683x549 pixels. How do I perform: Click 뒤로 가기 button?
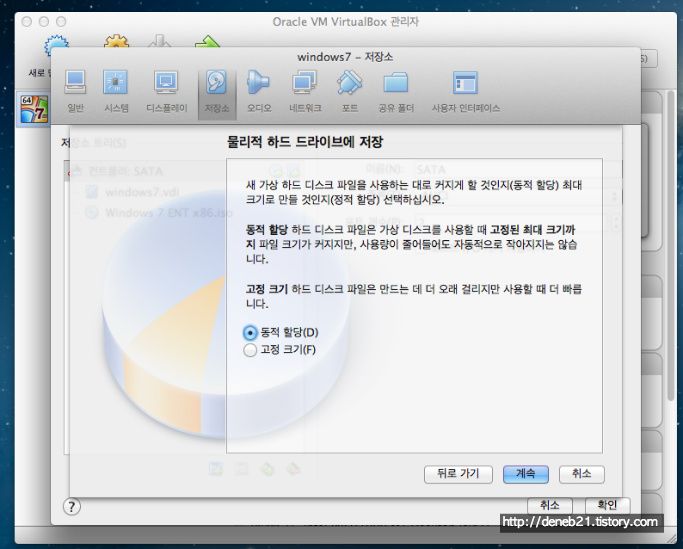tap(458, 474)
